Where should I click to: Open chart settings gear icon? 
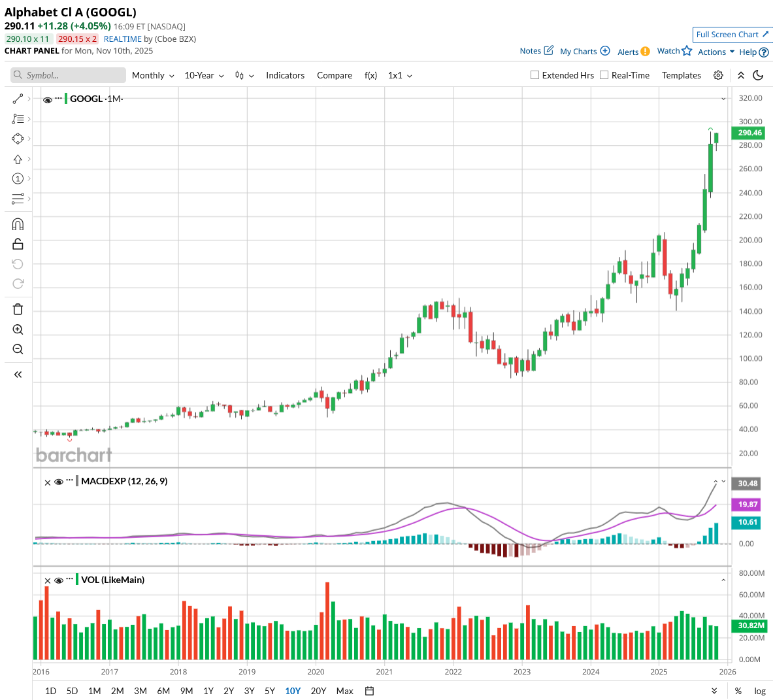[718, 75]
